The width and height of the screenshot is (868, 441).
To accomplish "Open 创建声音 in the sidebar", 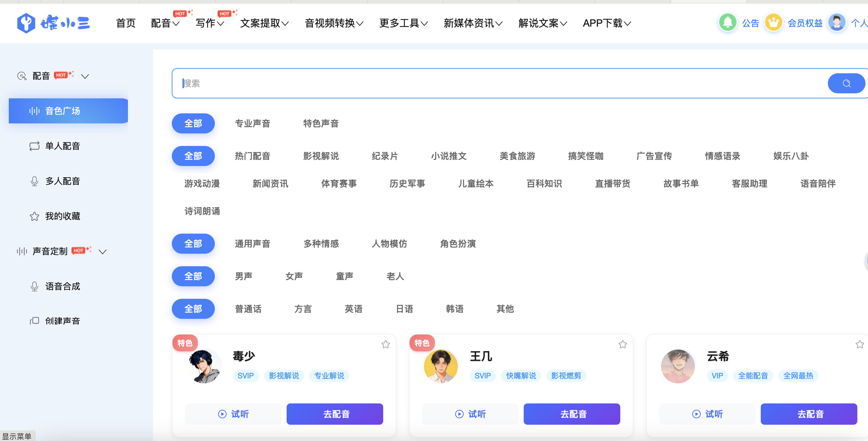I will [62, 321].
